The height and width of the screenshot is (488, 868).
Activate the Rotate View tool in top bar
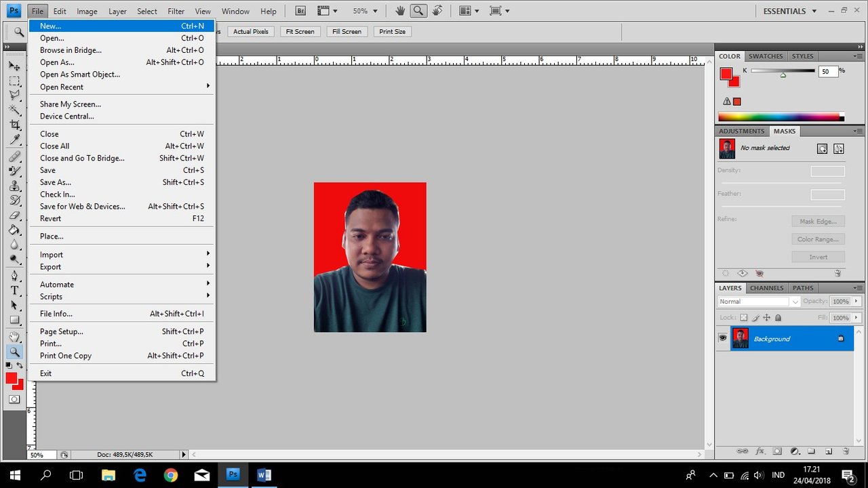(x=437, y=11)
